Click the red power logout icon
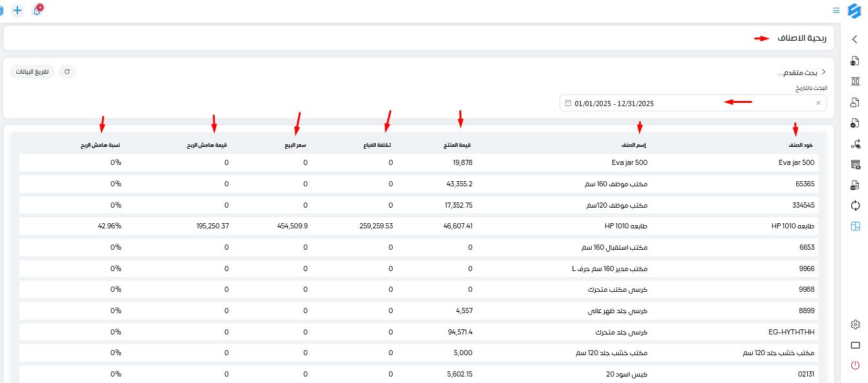 (855, 366)
